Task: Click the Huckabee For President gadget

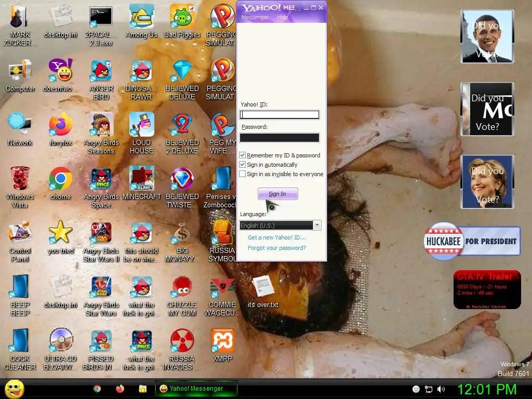Action: [472, 241]
